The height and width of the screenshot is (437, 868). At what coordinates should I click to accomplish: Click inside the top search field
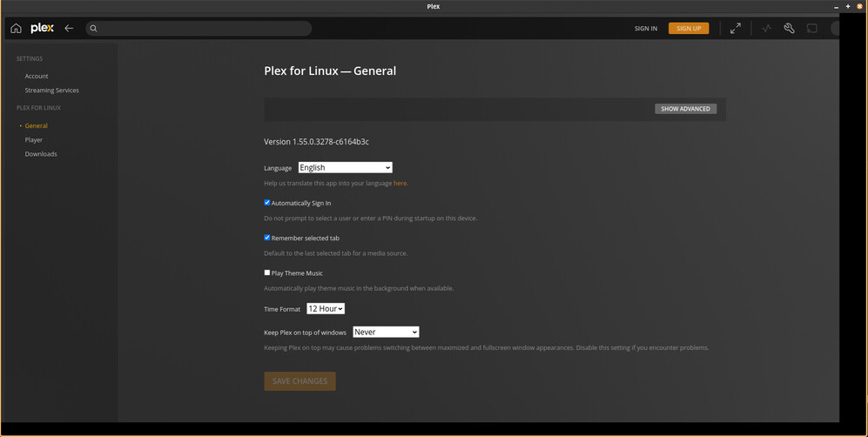pyautogui.click(x=198, y=28)
